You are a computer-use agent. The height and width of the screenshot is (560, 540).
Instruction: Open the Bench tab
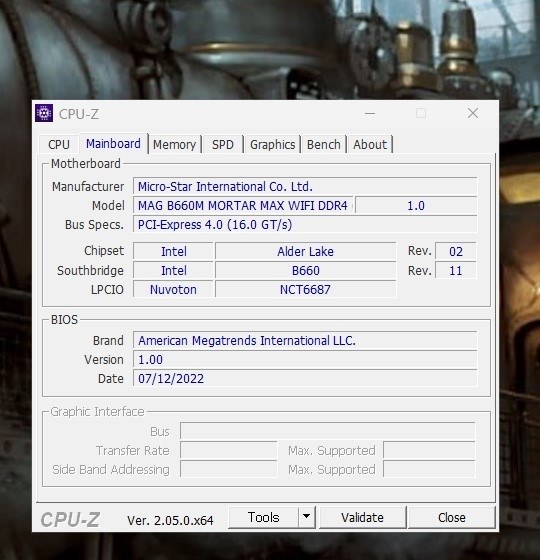[324, 145]
